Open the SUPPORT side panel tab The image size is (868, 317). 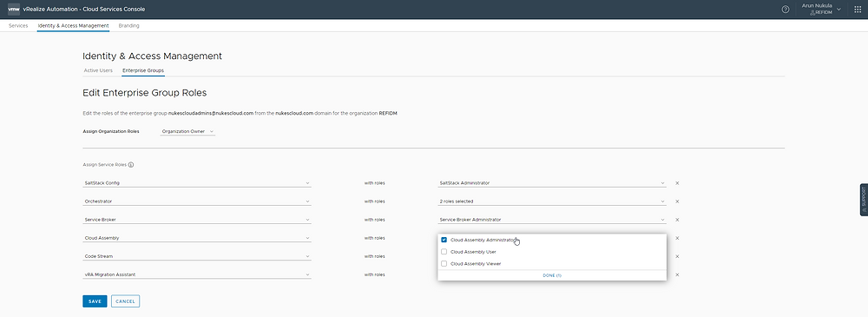point(864,200)
